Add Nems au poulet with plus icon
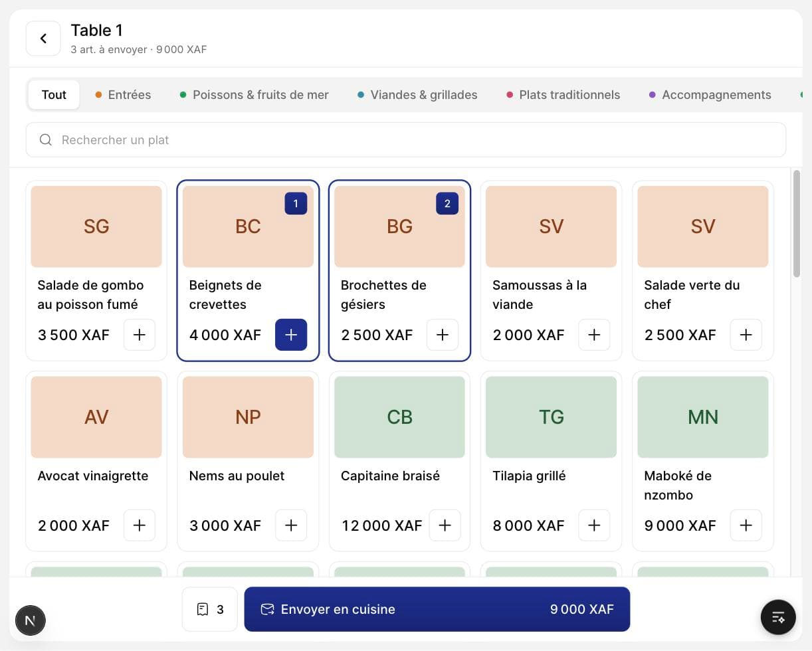 coord(291,525)
